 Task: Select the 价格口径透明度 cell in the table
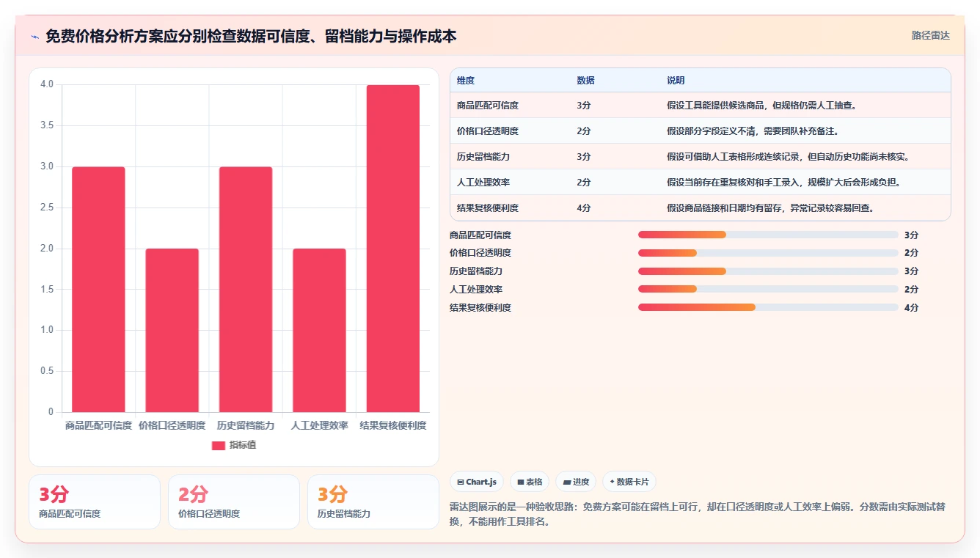[x=488, y=131]
